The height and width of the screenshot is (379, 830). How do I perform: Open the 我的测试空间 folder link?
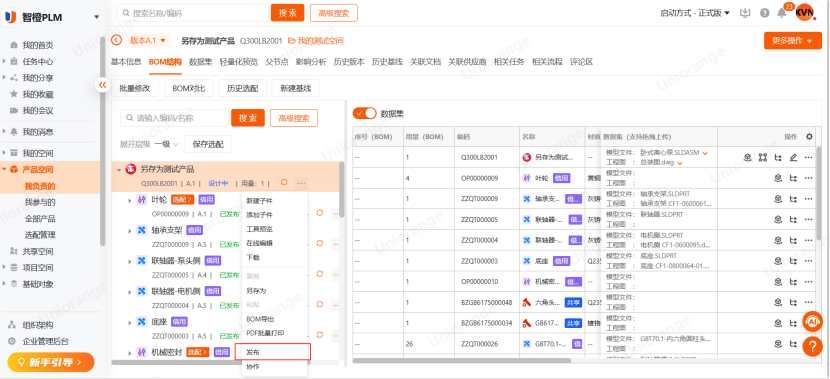coord(315,41)
